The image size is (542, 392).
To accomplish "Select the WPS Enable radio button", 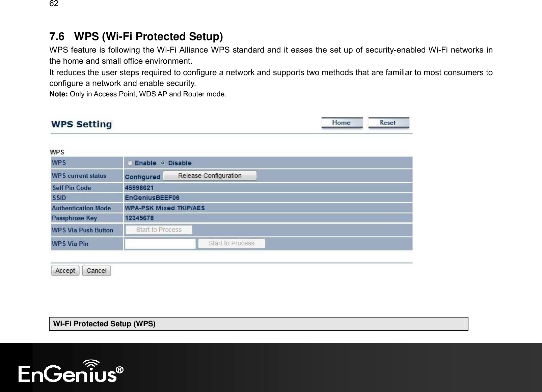I will tap(130, 163).
